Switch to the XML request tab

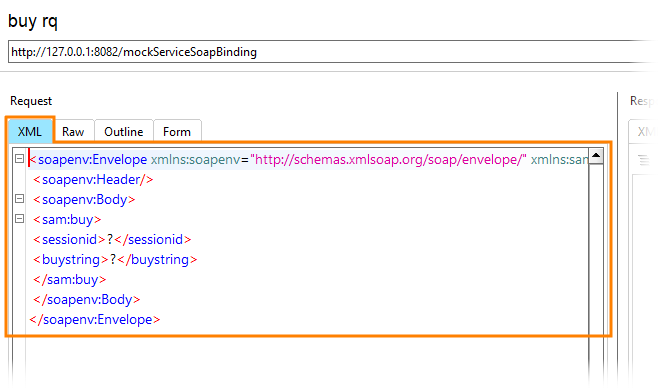pos(30,131)
